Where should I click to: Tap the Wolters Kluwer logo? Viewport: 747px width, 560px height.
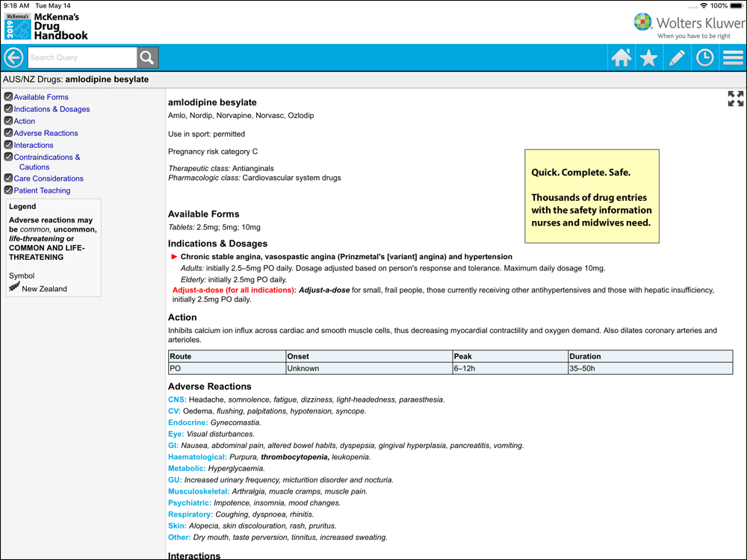[689, 25]
